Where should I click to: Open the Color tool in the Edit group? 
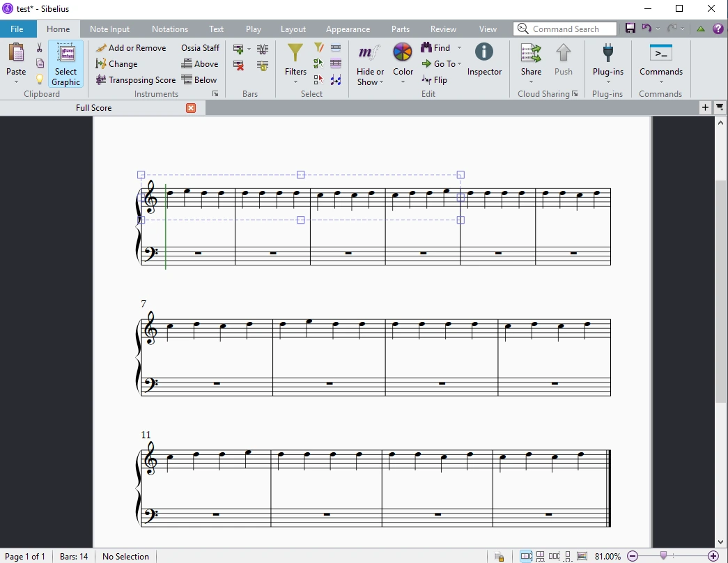coord(403,56)
